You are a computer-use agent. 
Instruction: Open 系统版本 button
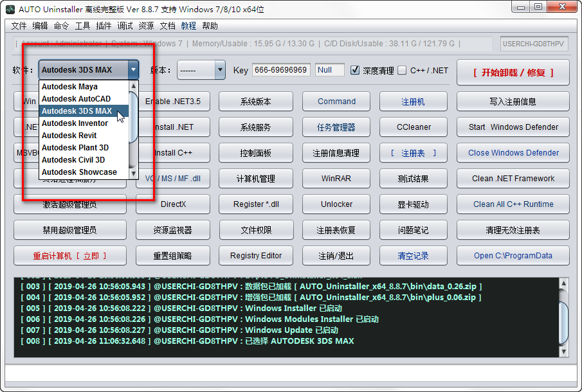point(256,102)
